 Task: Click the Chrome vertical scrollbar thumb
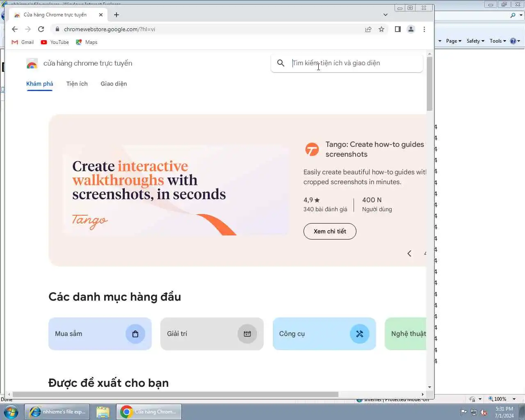(x=429, y=84)
